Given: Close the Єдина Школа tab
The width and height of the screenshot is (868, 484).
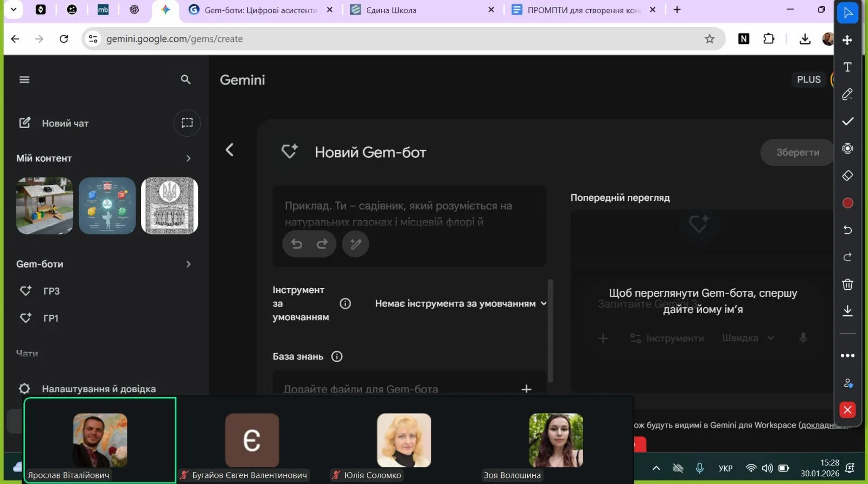Looking at the screenshot, I should click(x=491, y=10).
